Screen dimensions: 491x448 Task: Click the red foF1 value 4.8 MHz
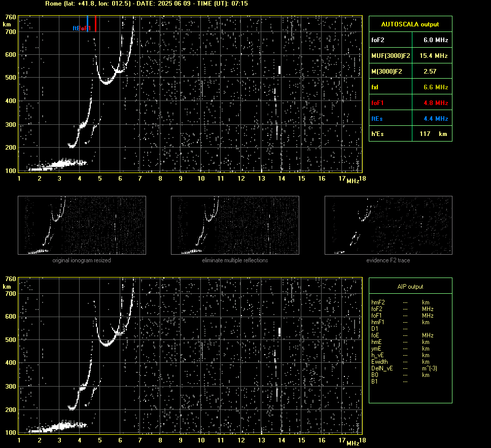pos(436,103)
